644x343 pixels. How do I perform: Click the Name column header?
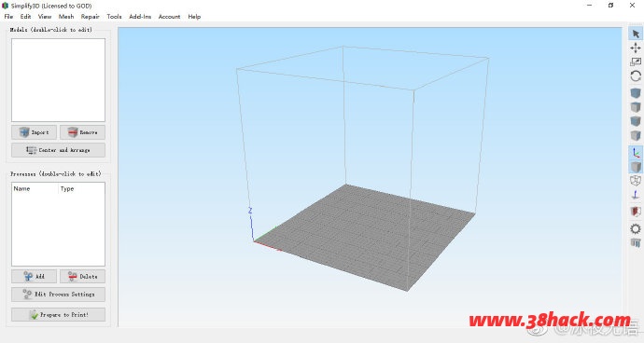[x=22, y=188]
